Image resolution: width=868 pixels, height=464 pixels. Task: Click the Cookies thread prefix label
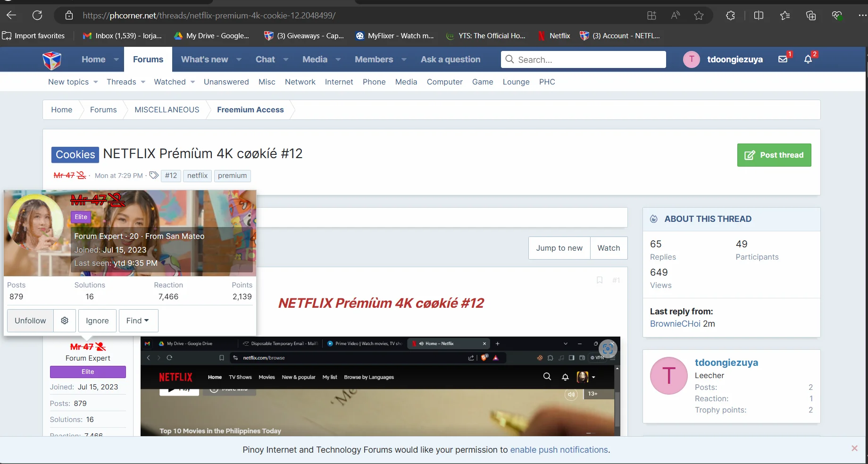(75, 154)
